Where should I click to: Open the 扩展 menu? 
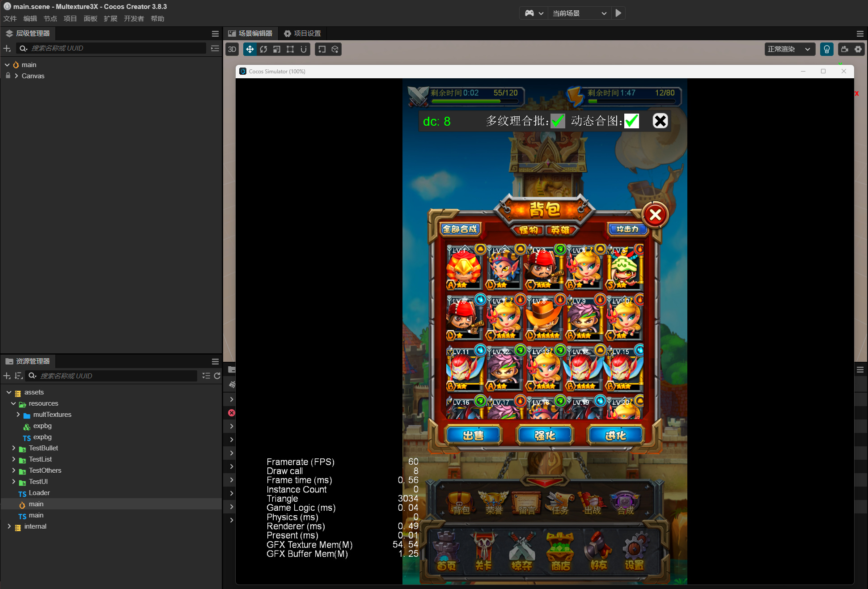pyautogui.click(x=110, y=18)
